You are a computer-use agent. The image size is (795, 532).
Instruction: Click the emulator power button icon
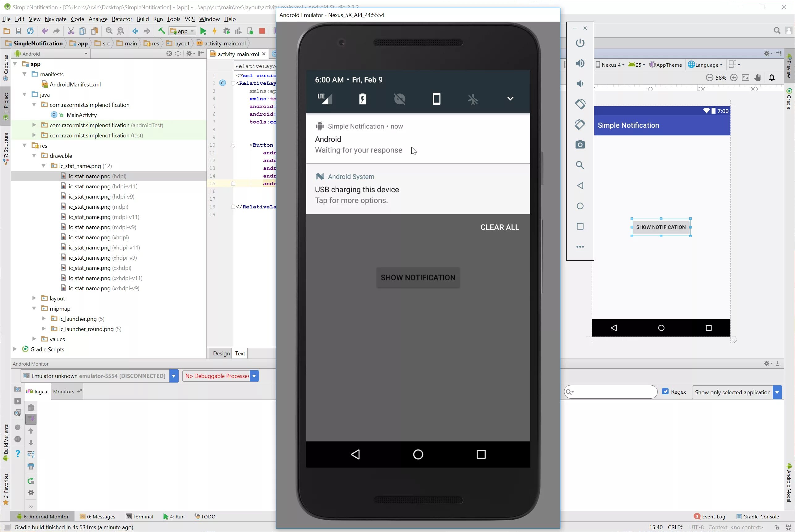(x=580, y=43)
